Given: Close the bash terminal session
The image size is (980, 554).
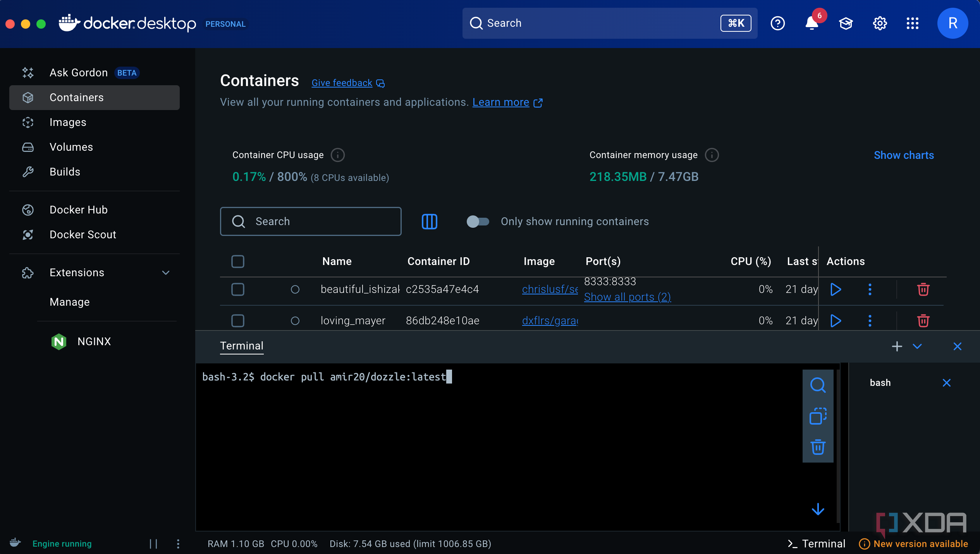Looking at the screenshot, I should 946,383.
